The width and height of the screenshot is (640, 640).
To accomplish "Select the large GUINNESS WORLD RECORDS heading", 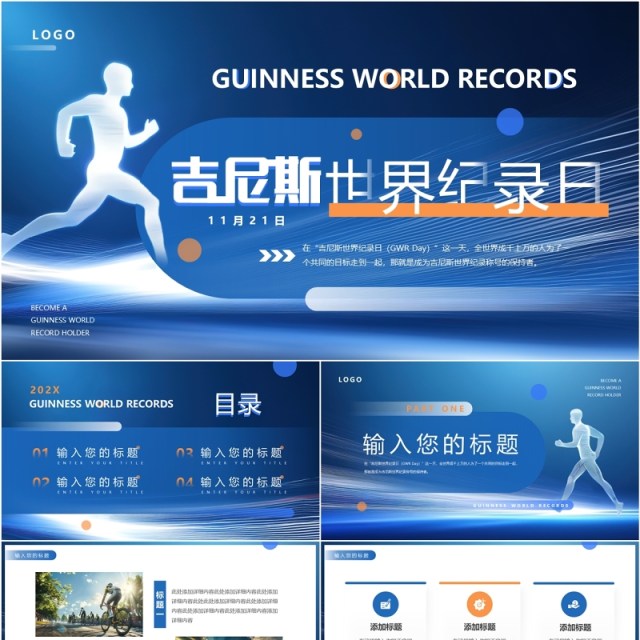I will coord(394,78).
